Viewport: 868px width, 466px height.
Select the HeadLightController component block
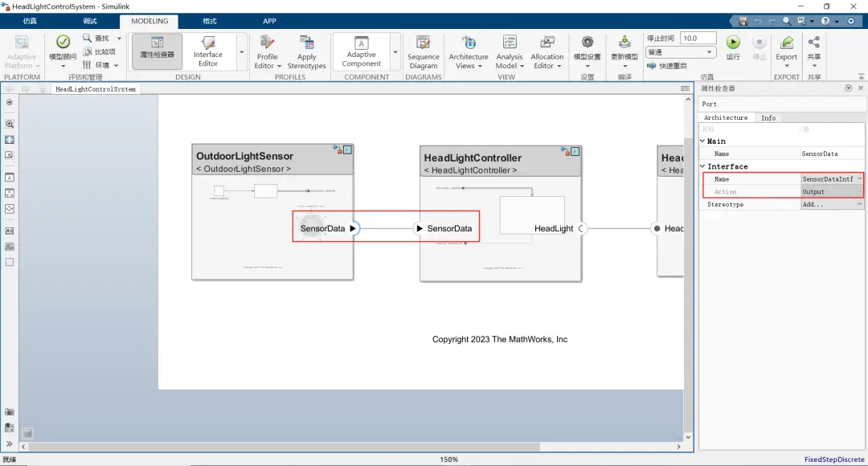[x=501, y=214]
